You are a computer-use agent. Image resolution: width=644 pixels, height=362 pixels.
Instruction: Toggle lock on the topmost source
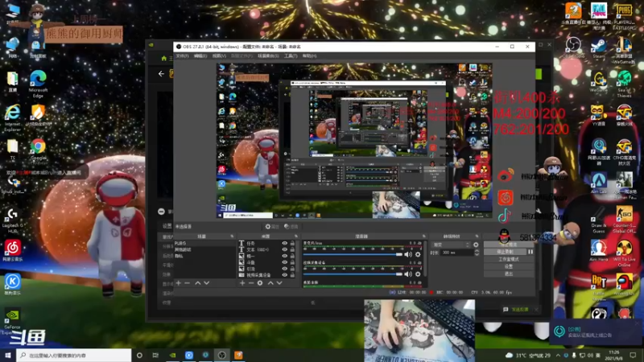(x=292, y=244)
